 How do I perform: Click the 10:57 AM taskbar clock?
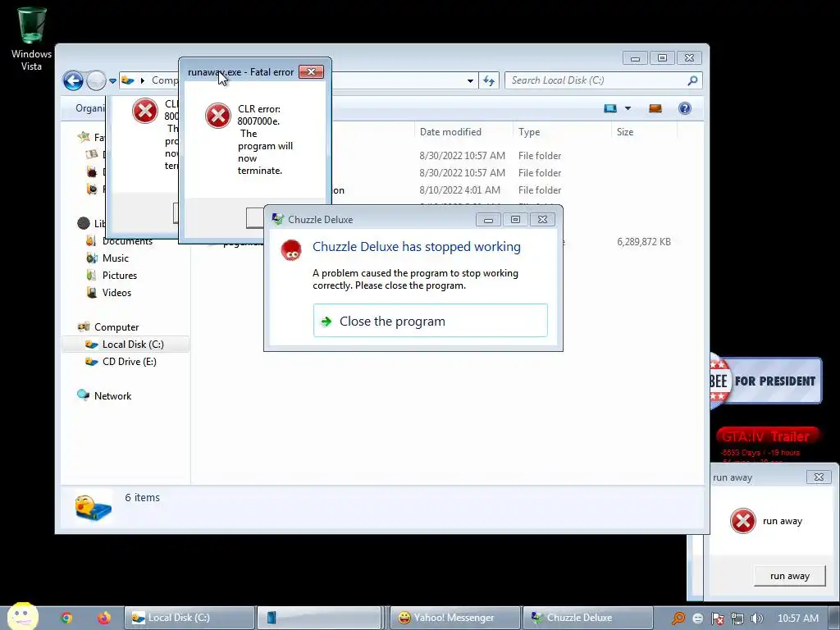tap(797, 619)
